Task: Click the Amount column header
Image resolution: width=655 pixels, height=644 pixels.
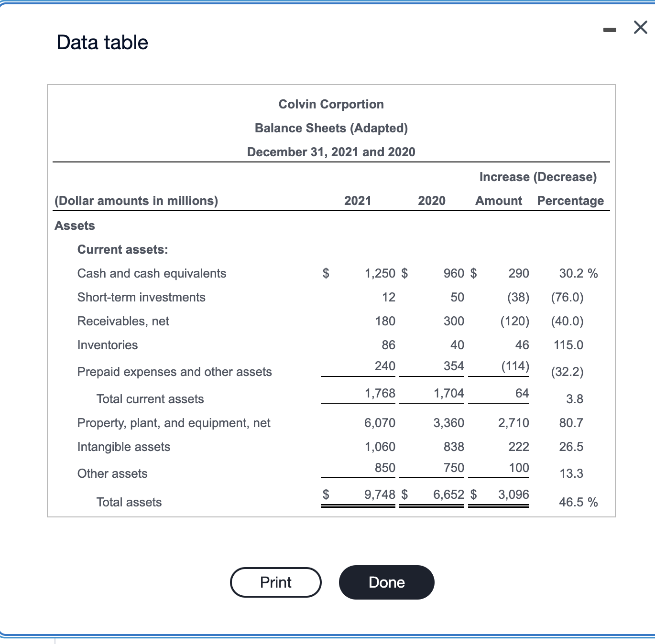Action: pyautogui.click(x=498, y=201)
